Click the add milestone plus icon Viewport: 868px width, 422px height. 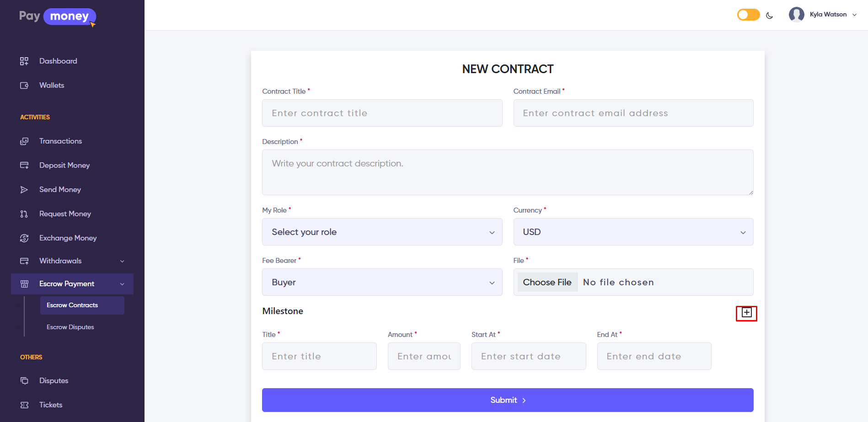click(x=746, y=313)
